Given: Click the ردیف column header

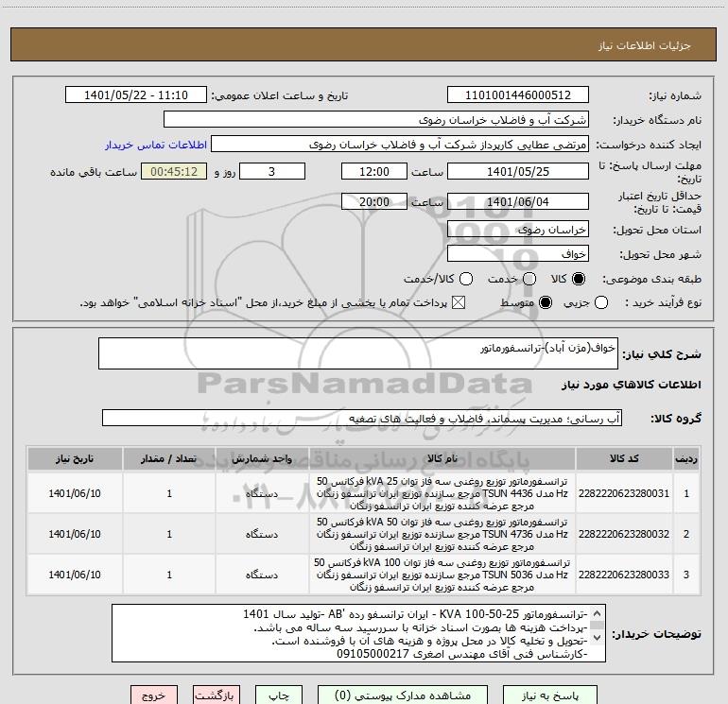Looking at the screenshot, I should point(686,458).
